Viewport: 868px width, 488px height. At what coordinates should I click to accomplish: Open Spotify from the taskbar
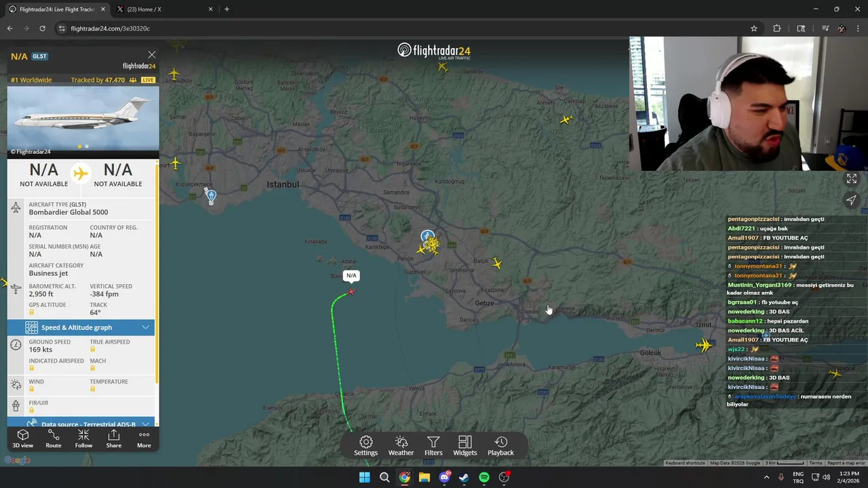click(484, 477)
